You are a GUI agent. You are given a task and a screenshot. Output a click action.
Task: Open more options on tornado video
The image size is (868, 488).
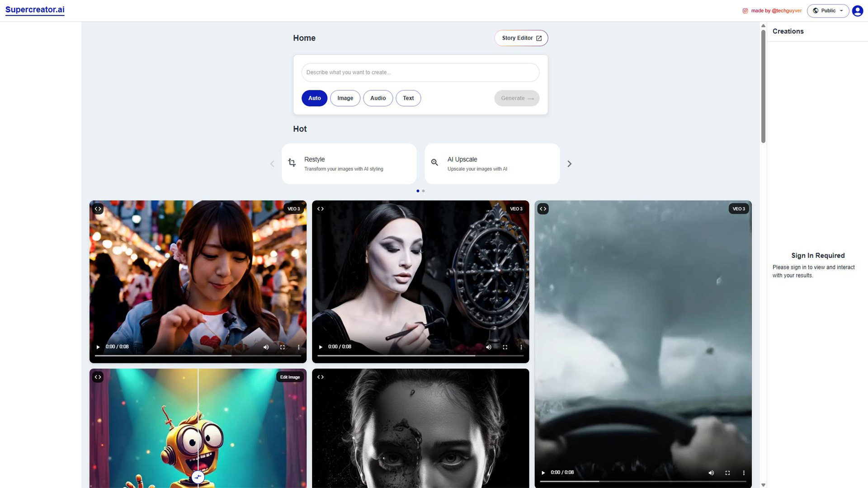744,473
